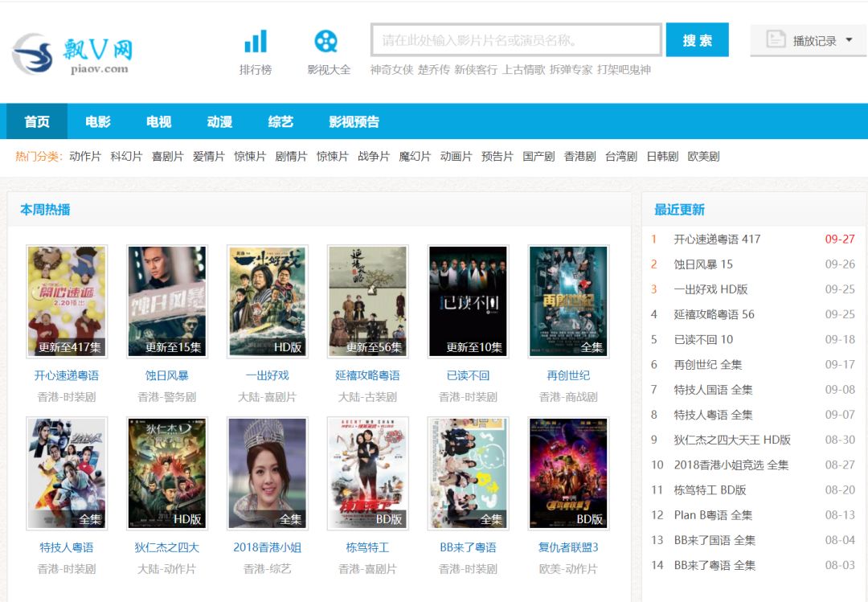This screenshot has width=868, height=602.
Task: Open recent update 延禧攻略粤语 56
Action: pos(714,314)
